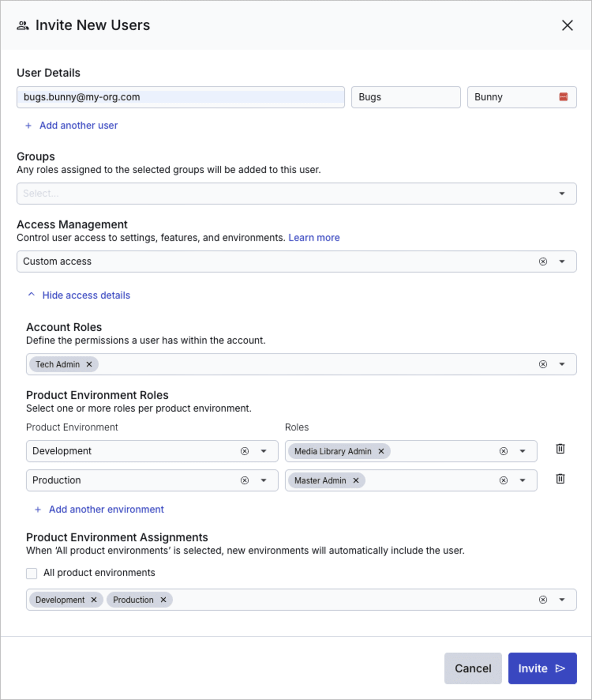Click Add another environment

tap(106, 509)
